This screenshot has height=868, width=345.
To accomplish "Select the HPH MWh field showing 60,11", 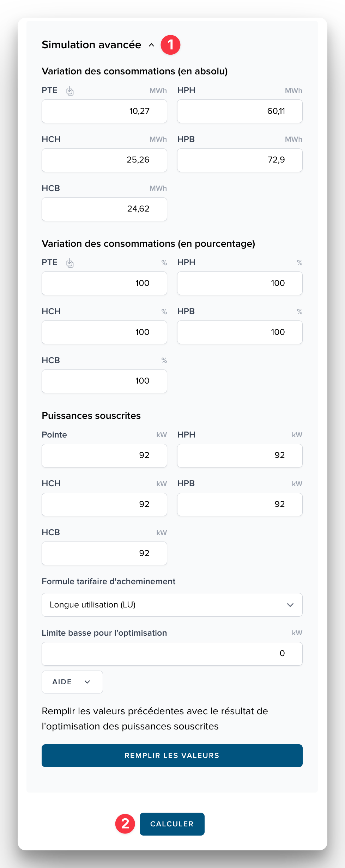I will click(x=240, y=111).
